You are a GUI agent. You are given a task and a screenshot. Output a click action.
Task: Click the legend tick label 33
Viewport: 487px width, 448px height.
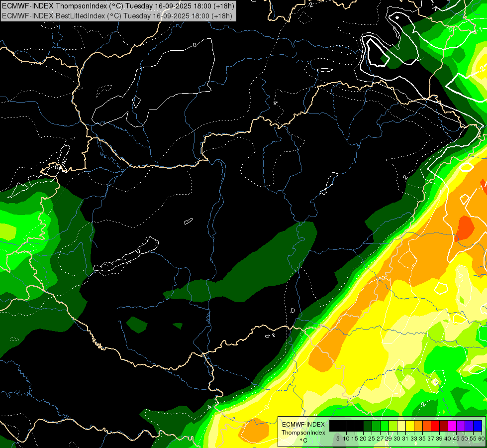coord(414,439)
